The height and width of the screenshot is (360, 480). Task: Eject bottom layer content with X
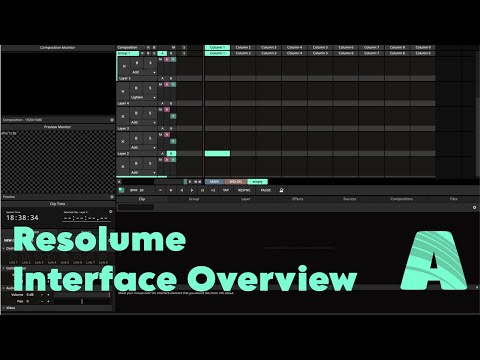[x=123, y=167]
